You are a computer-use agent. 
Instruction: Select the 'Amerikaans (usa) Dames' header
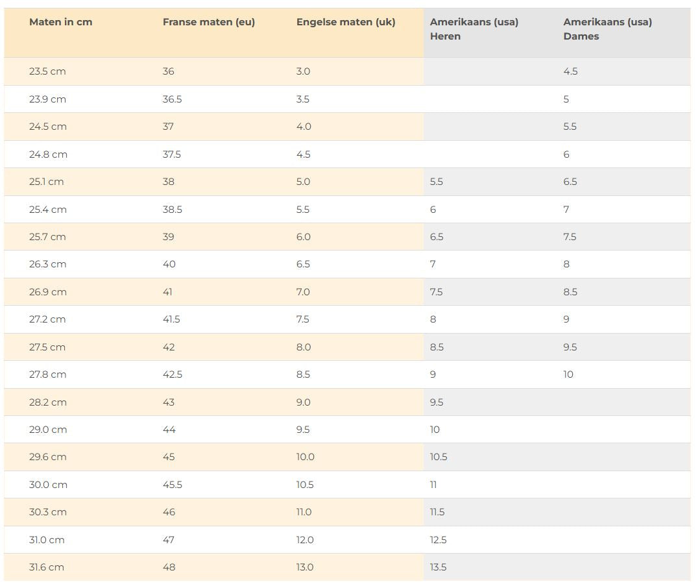click(x=607, y=29)
